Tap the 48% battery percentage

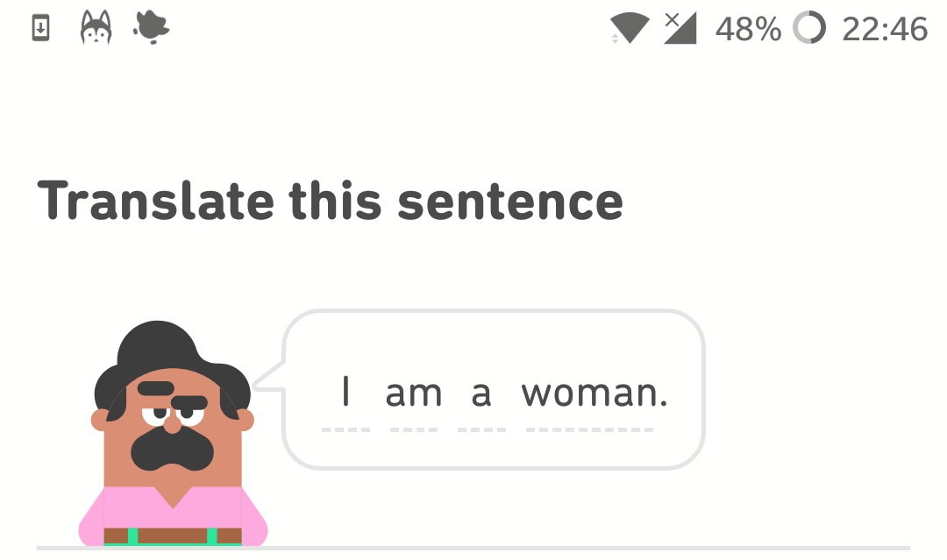click(748, 29)
